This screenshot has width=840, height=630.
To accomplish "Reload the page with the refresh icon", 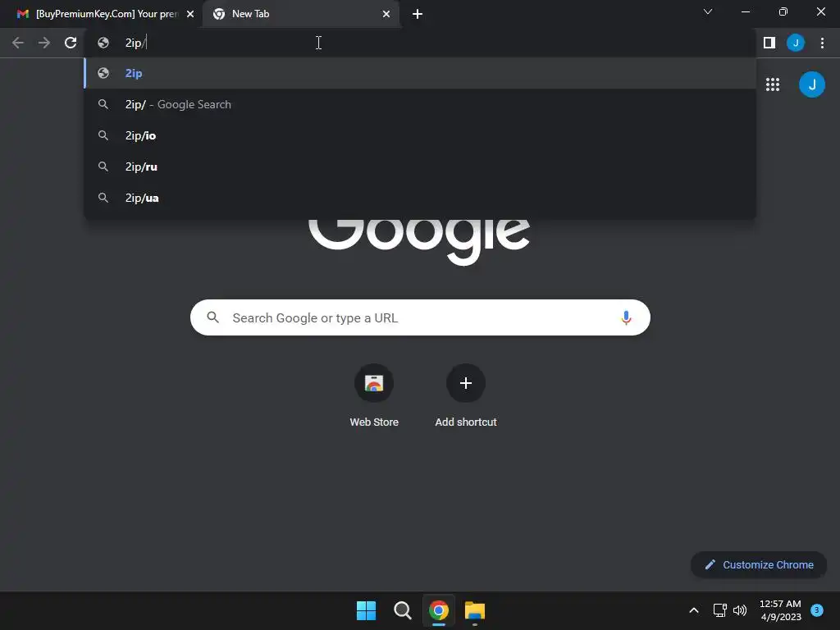I will pyautogui.click(x=71, y=43).
